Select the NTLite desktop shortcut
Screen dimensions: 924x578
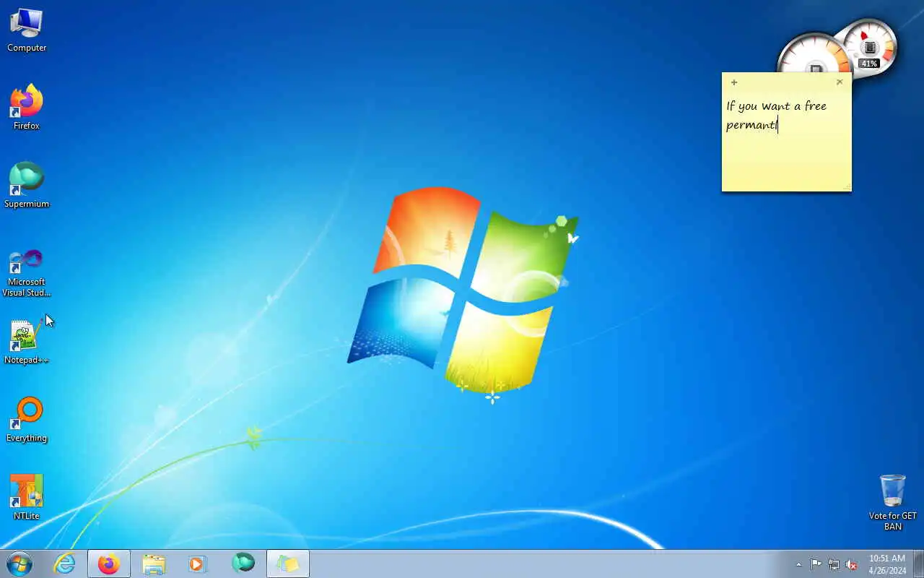pos(27,498)
